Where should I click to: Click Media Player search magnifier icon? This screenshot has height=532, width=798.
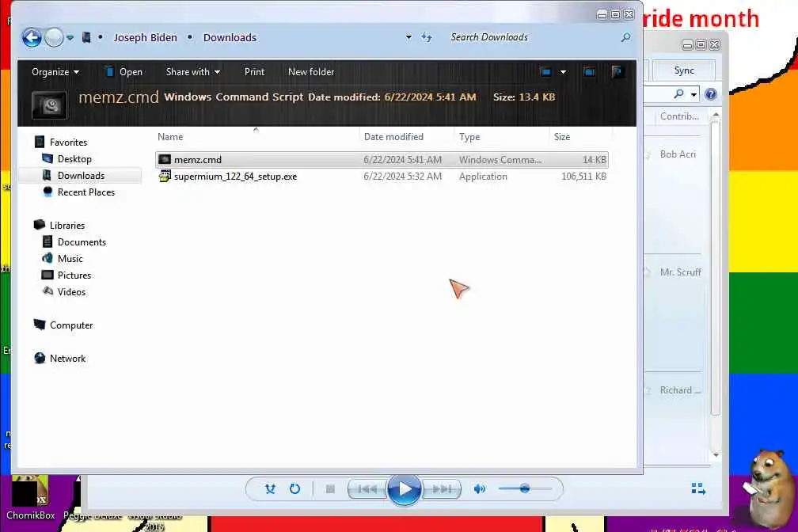tap(678, 94)
